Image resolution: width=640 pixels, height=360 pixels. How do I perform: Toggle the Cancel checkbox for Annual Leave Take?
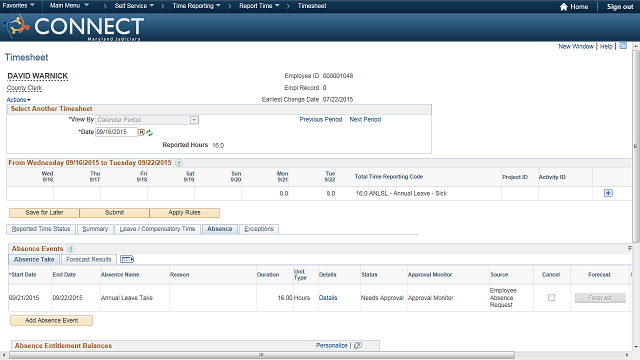coord(551,298)
